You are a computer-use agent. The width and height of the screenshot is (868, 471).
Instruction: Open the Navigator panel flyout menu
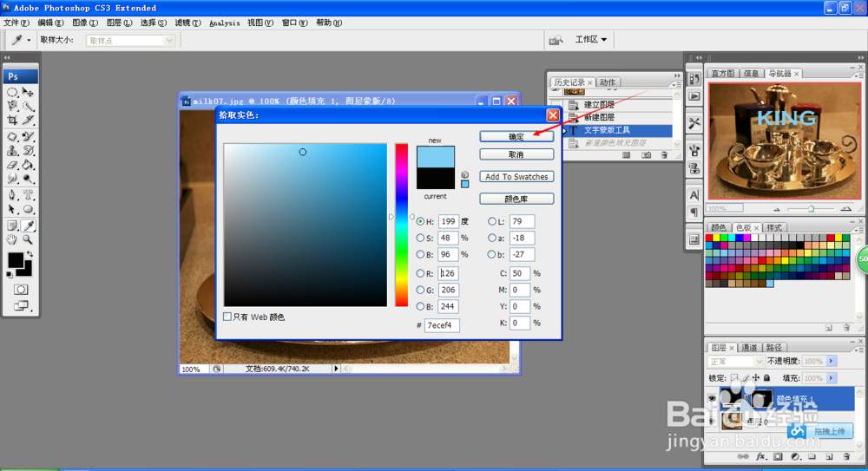coord(859,75)
